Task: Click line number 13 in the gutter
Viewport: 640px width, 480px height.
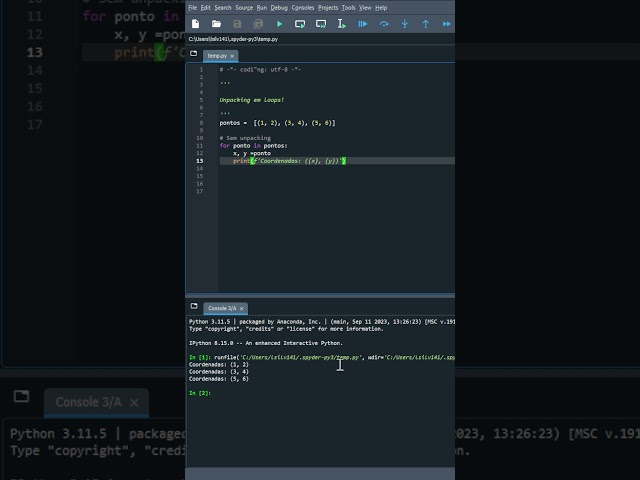Action: (x=200, y=161)
